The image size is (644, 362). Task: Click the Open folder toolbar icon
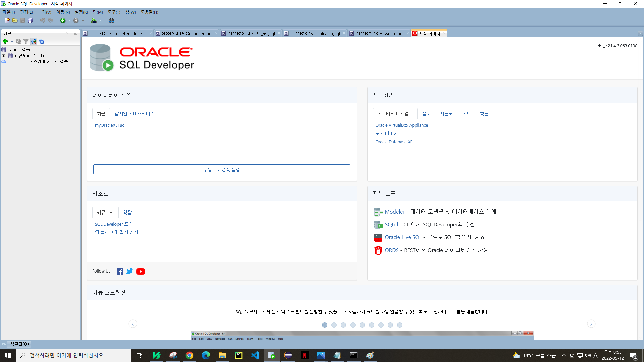[15, 21]
